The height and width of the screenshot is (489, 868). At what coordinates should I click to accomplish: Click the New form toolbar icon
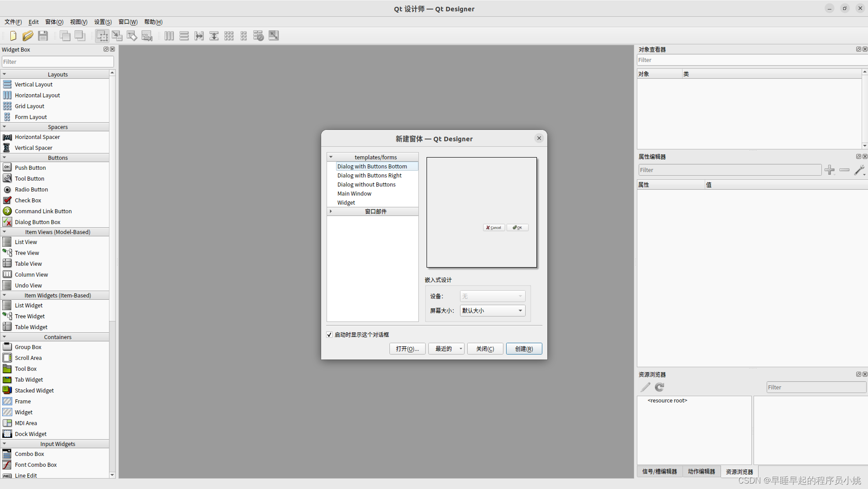coord(13,36)
